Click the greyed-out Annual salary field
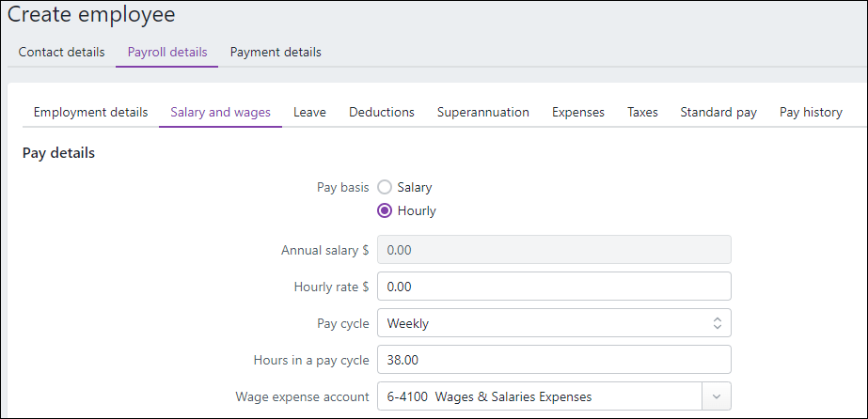The image size is (868, 419). click(554, 251)
